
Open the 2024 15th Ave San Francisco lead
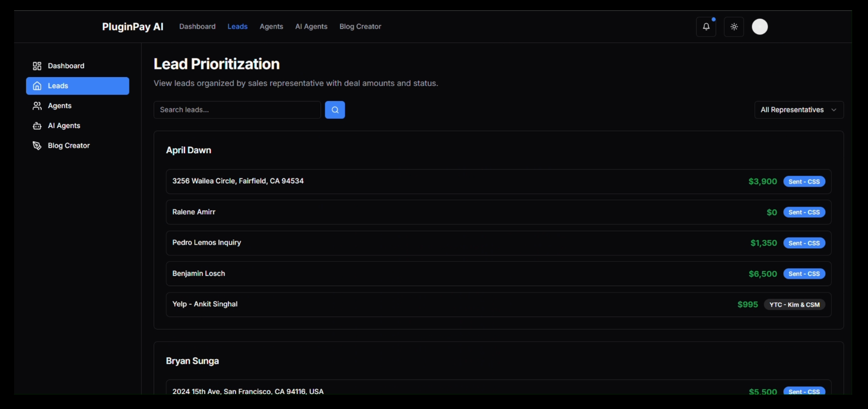click(498, 387)
